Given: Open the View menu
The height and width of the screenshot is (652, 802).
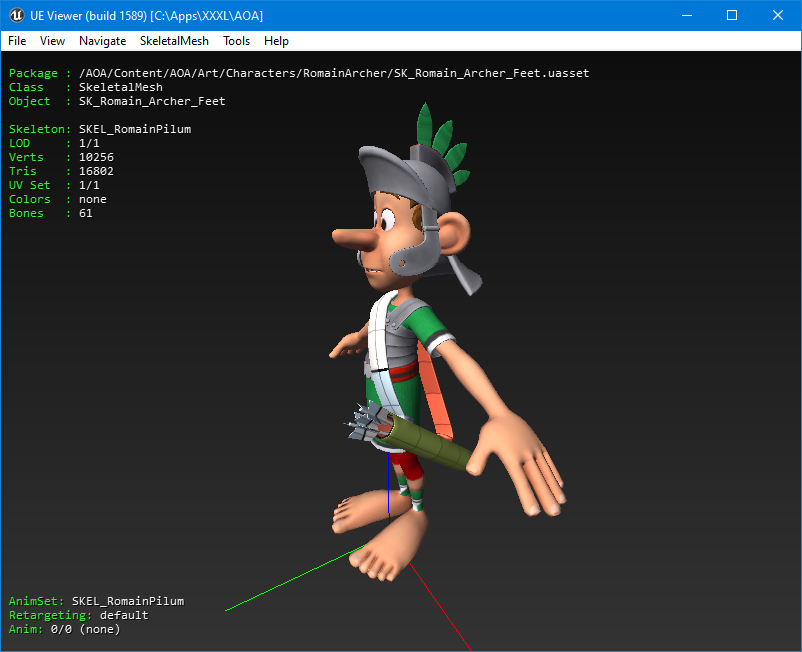Looking at the screenshot, I should tap(52, 41).
